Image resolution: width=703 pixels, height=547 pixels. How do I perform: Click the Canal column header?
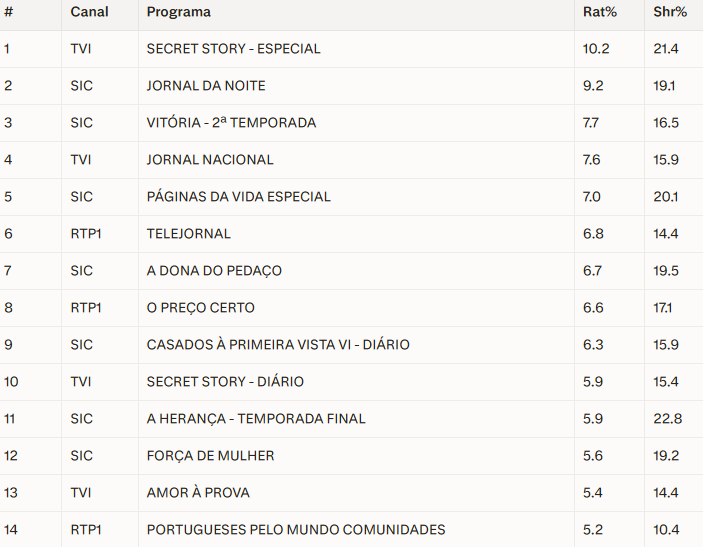click(x=89, y=12)
